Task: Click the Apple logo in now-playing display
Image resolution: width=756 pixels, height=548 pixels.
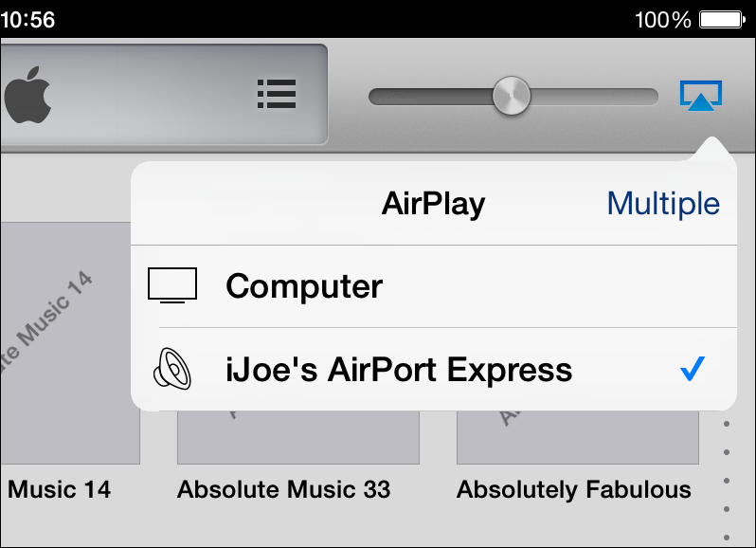Action: pyautogui.click(x=28, y=95)
